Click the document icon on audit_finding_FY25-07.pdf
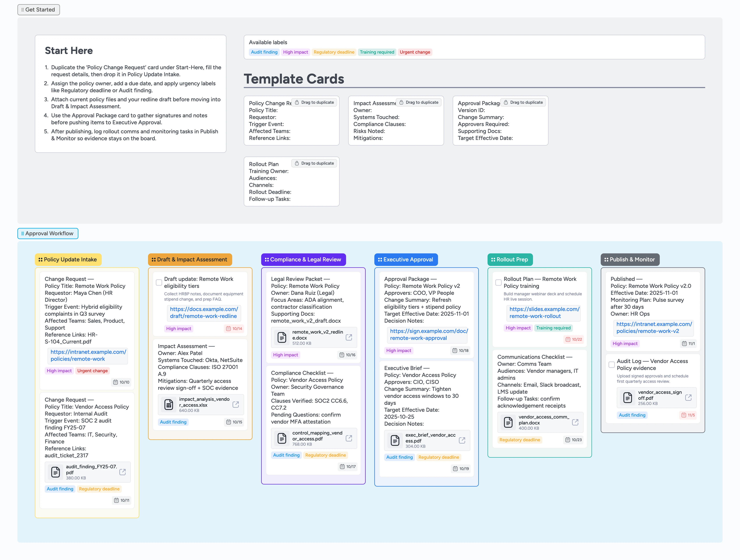The height and width of the screenshot is (560, 740). (56, 472)
